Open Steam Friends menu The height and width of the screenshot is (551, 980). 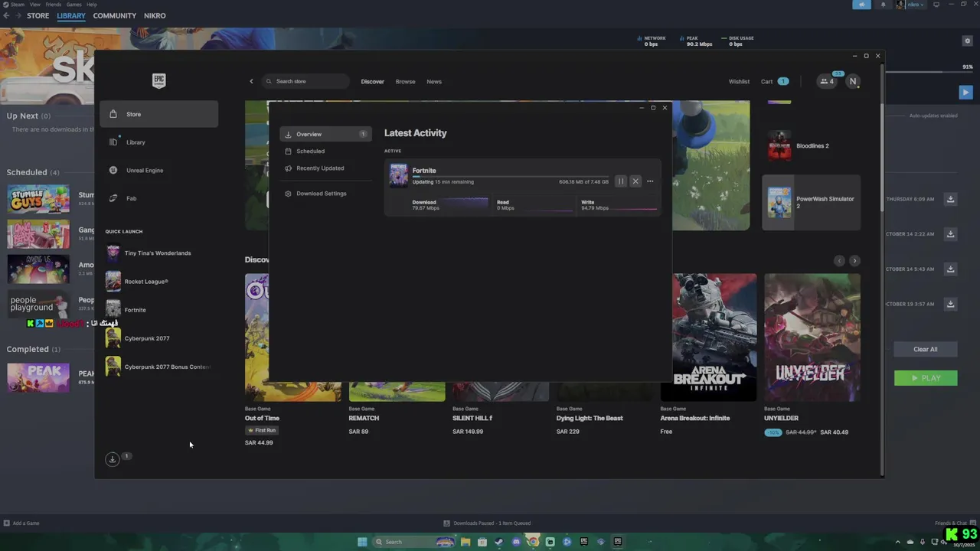(53, 5)
